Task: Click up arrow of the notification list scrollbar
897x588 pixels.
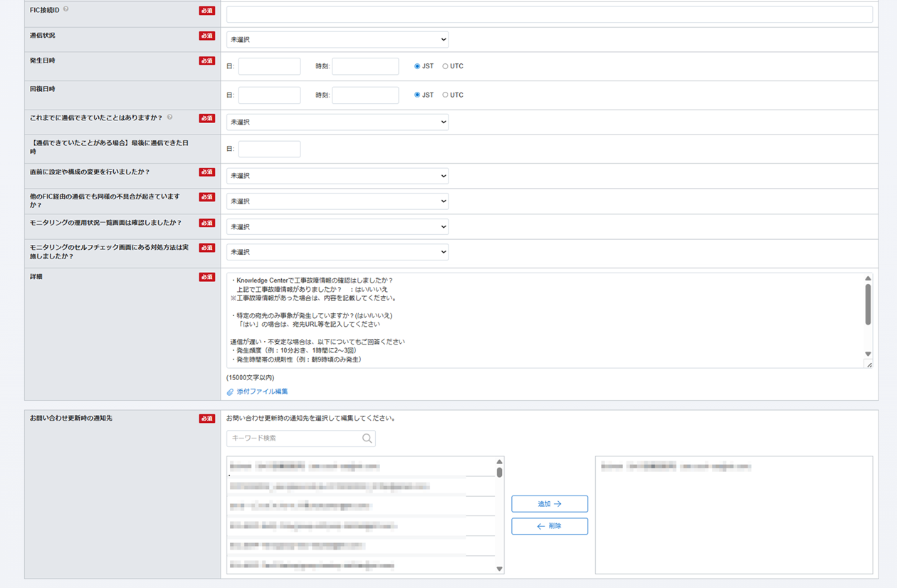Action: click(x=499, y=462)
